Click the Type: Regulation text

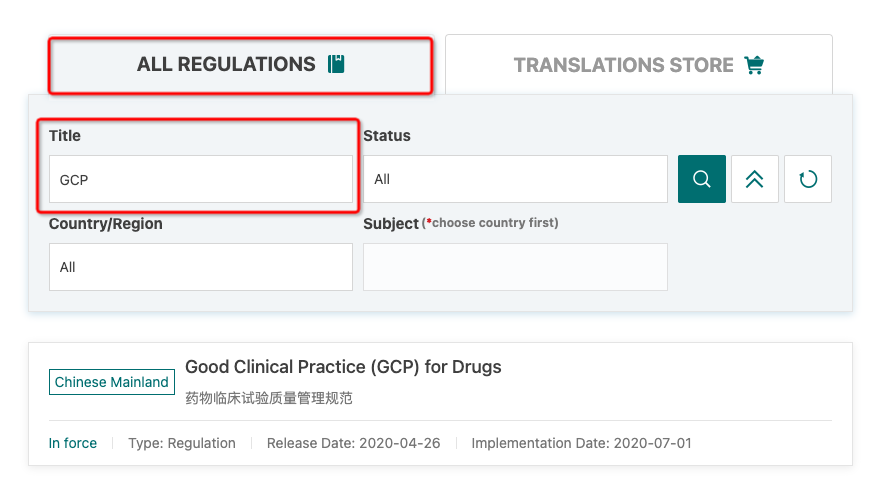tap(182, 443)
